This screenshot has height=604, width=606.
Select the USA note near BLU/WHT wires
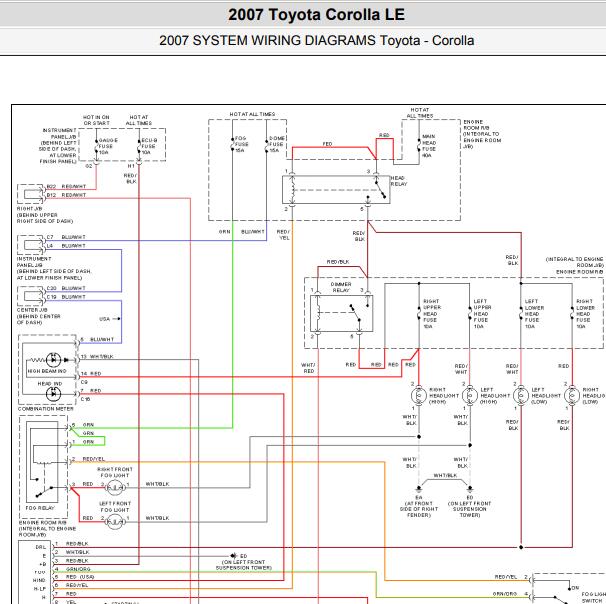[105, 319]
